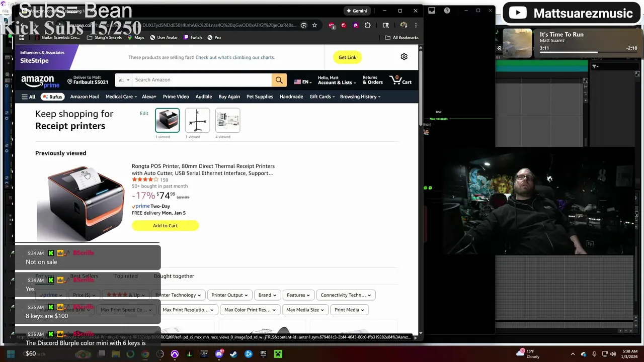Viewport: 644px width, 362px height.
Task: Switch to the Bought together tab
Action: tap(174, 276)
